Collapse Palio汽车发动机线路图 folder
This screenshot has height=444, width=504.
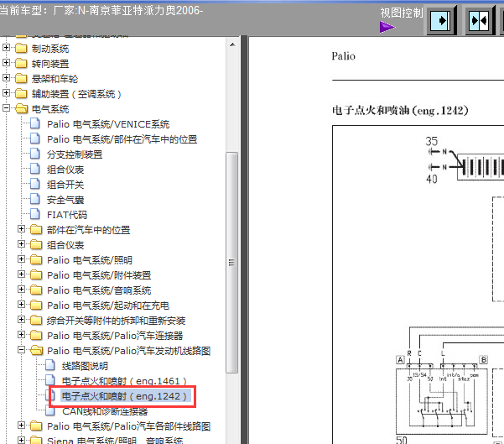[x=21, y=350]
